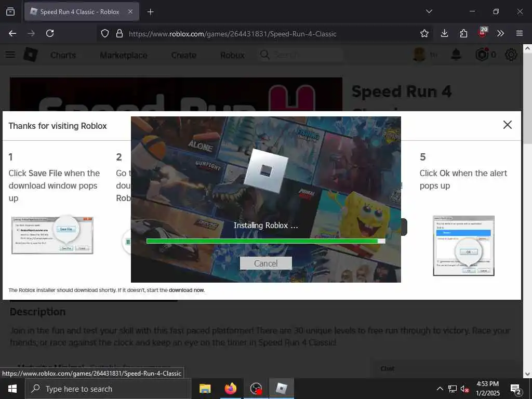Viewport: 532px width, 399px height.
Task: Open the Windows Start menu
Action: [12, 389]
